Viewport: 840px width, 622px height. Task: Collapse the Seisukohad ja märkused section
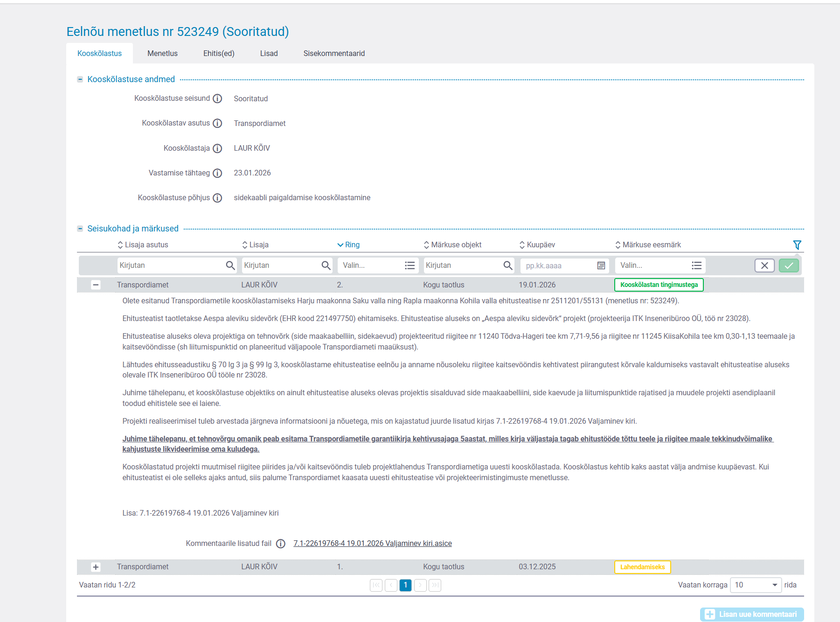tap(80, 229)
